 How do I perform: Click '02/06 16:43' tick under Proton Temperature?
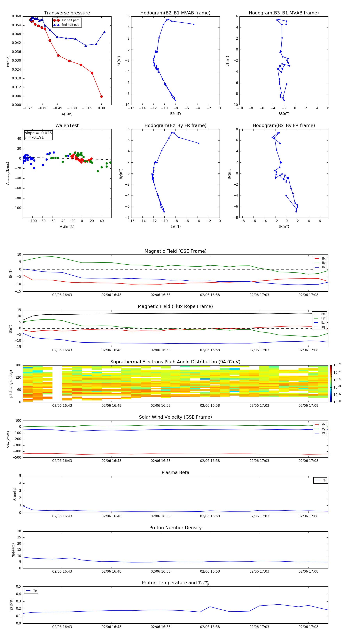click(x=62, y=627)
